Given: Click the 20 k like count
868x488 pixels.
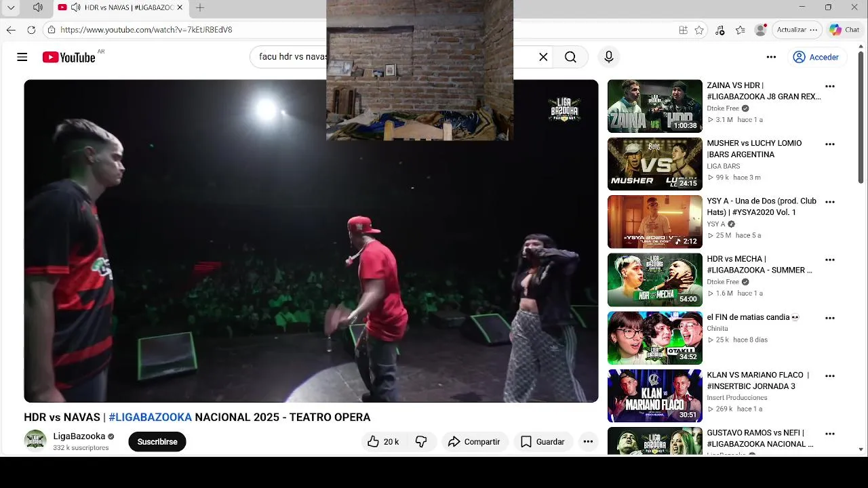Looking at the screenshot, I should click(391, 442).
